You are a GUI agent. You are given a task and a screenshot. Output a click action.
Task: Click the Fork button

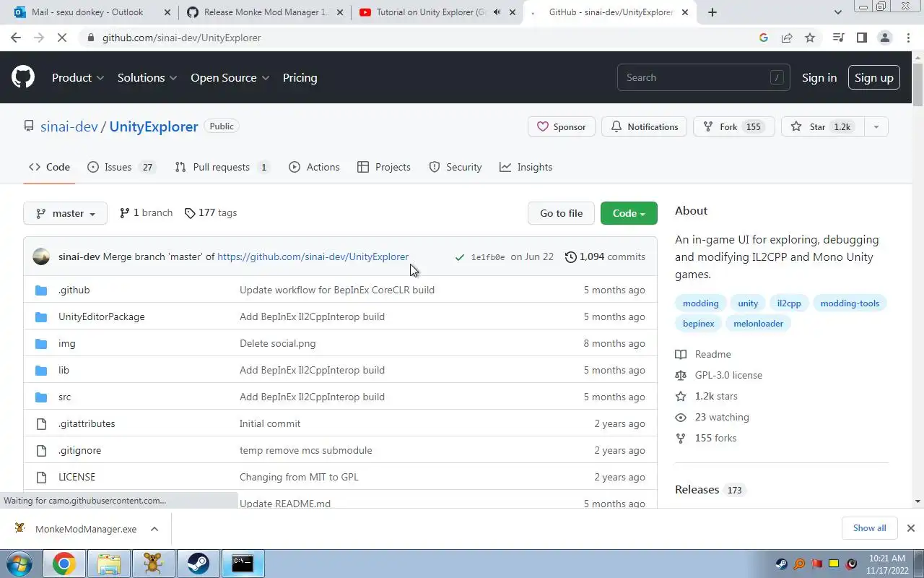tap(733, 126)
